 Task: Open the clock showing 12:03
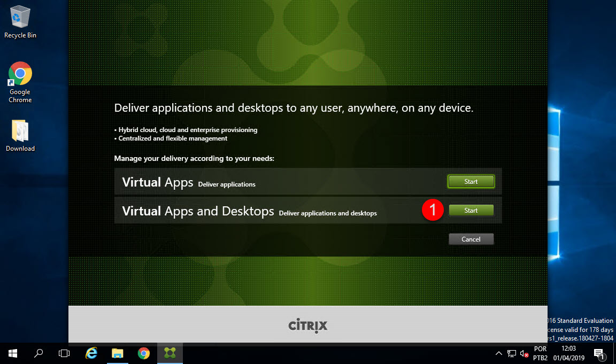click(x=569, y=353)
